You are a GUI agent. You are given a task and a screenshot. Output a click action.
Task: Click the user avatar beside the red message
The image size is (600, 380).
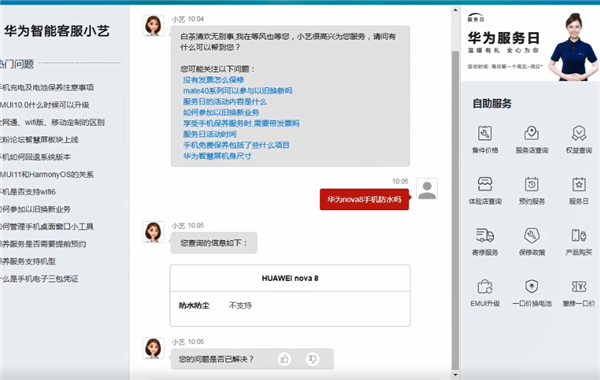[x=427, y=189]
